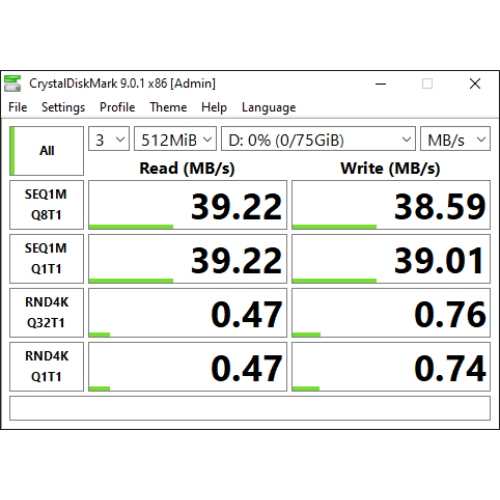Open the test count dropdown showing 3
Viewport: 500px width, 500px height.
click(109, 139)
